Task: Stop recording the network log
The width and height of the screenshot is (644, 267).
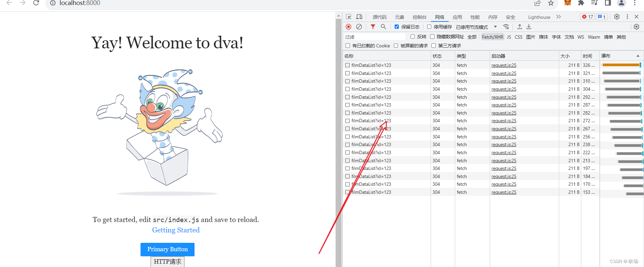Action: 348,27
